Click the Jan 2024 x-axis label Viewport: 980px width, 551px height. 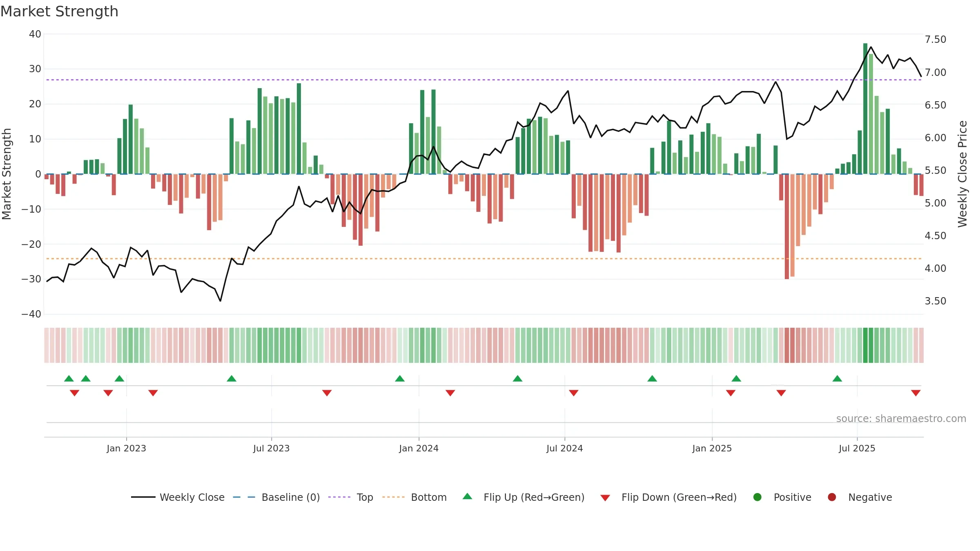point(419,448)
